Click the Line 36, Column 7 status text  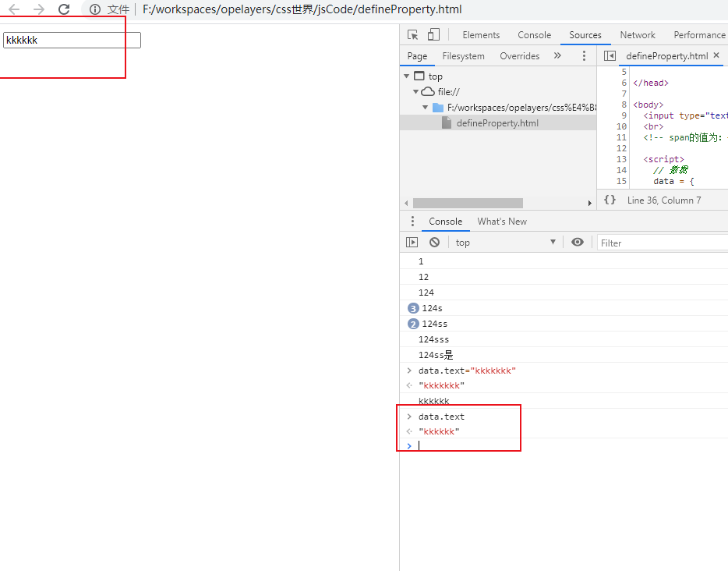664,200
